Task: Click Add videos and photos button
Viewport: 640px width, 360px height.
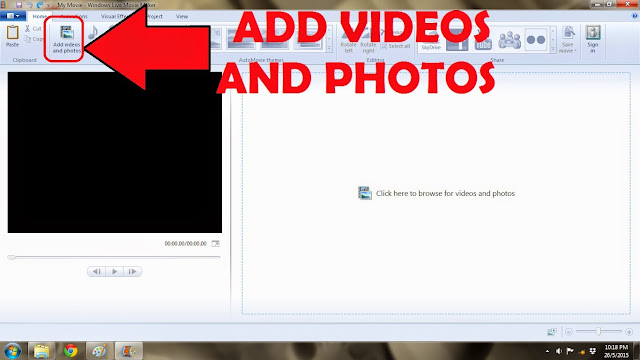Action: 66,39
